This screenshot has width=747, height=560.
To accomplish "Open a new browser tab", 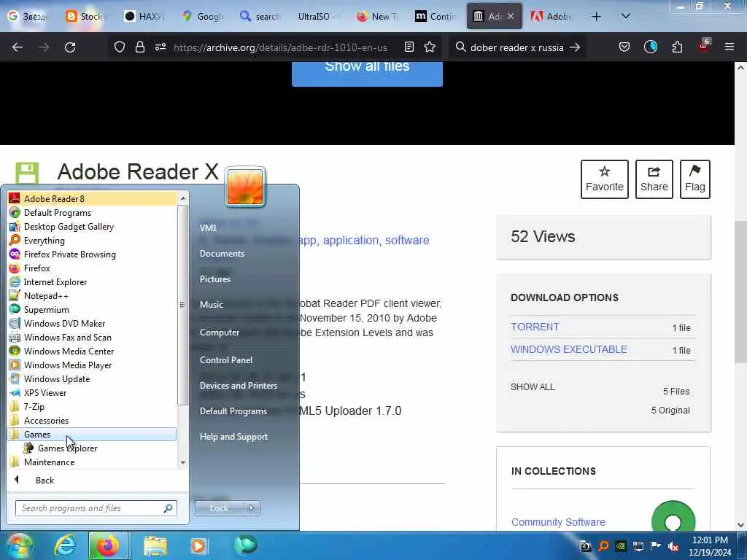I will 596,17.
